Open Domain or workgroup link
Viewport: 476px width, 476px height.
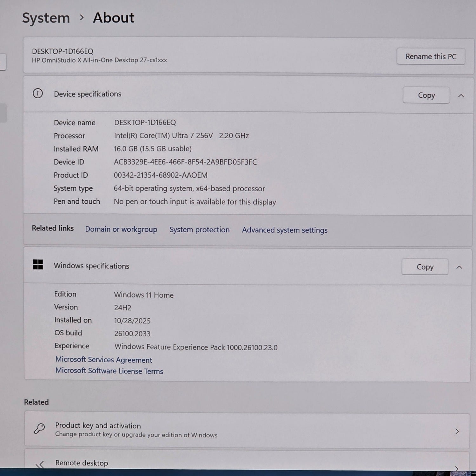click(121, 229)
